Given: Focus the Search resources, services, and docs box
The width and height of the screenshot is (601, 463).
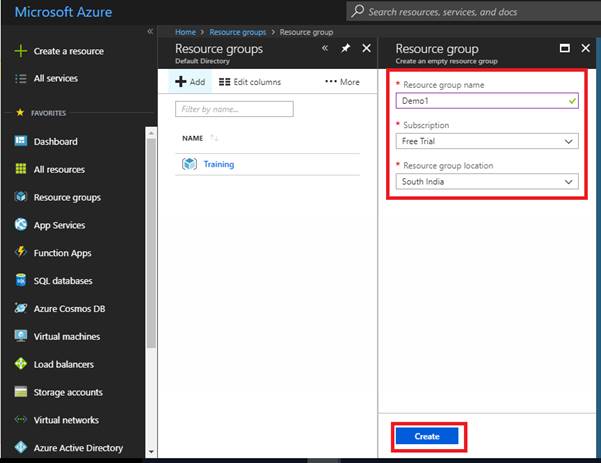Looking at the screenshot, I should 475,11.
